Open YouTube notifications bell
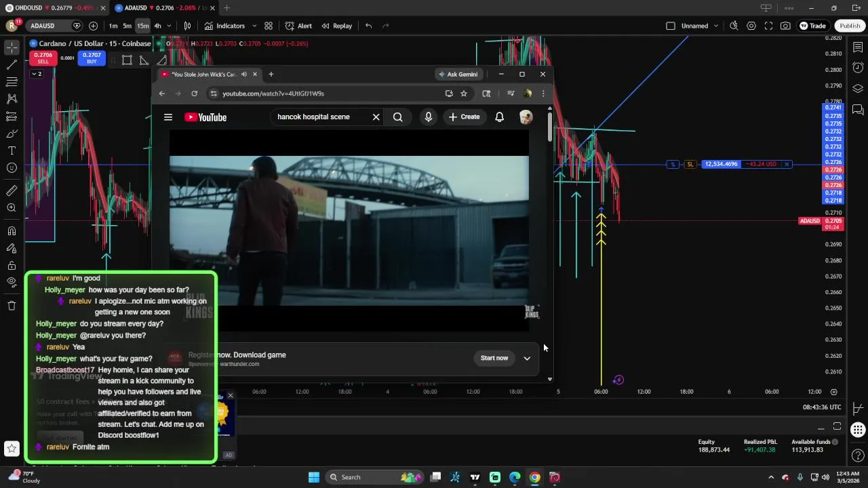 pos(499,117)
